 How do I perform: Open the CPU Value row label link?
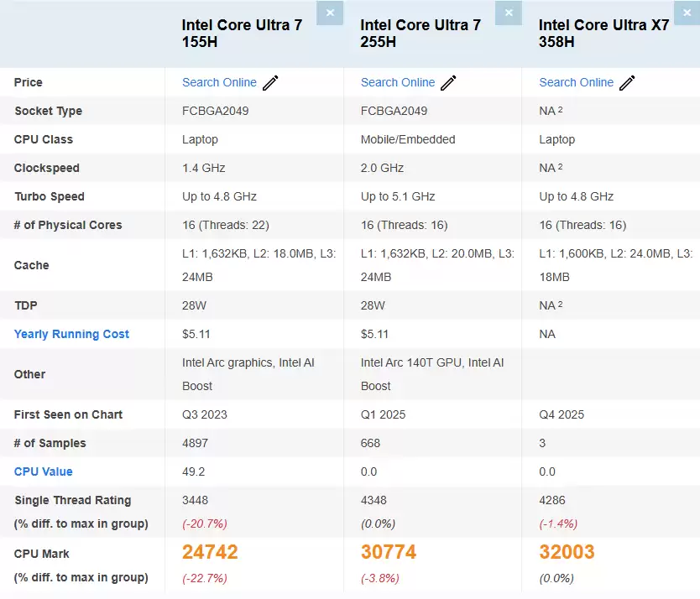43,471
